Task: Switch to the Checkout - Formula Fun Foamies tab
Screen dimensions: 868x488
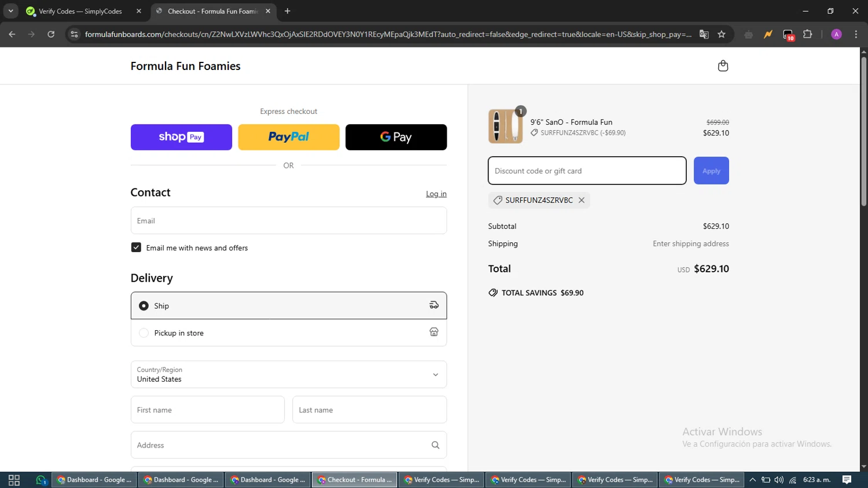Action: click(x=214, y=11)
